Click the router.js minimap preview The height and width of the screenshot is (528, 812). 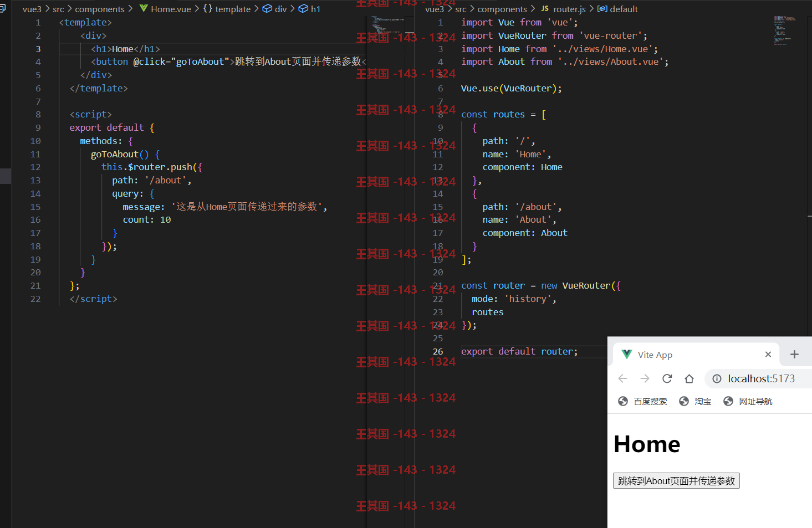(x=784, y=30)
